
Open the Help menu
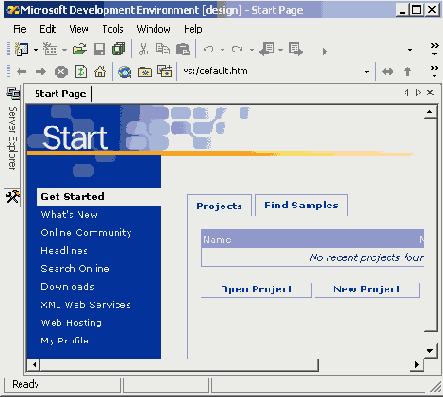(x=193, y=29)
